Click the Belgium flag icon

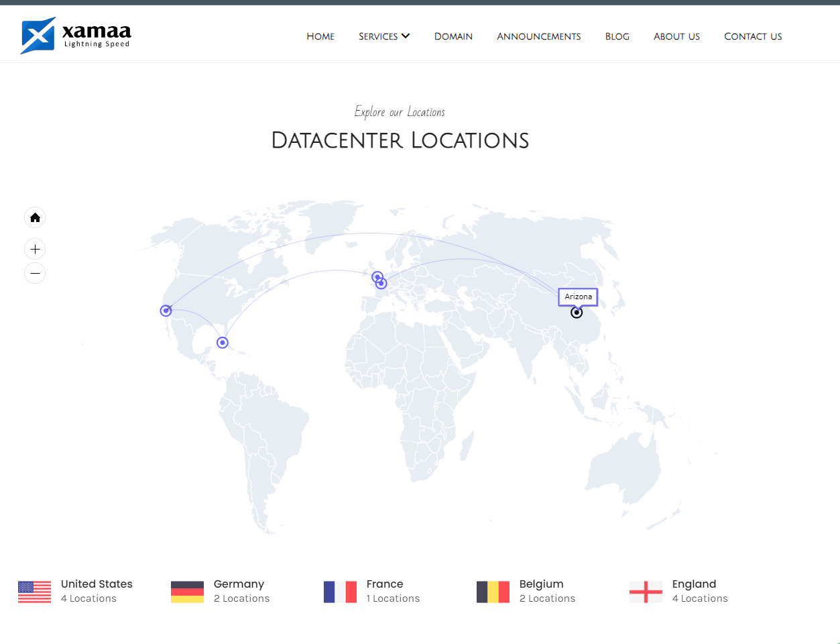(493, 592)
